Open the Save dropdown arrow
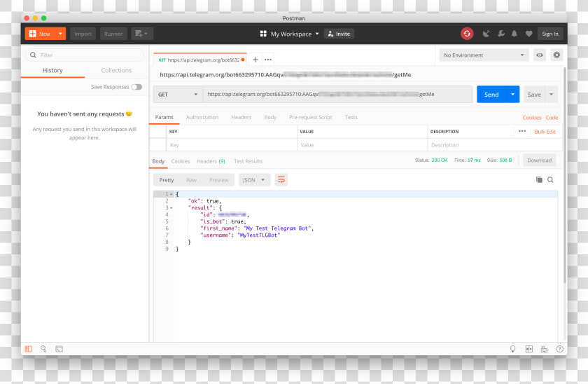This screenshot has width=588, height=384. pyautogui.click(x=552, y=94)
